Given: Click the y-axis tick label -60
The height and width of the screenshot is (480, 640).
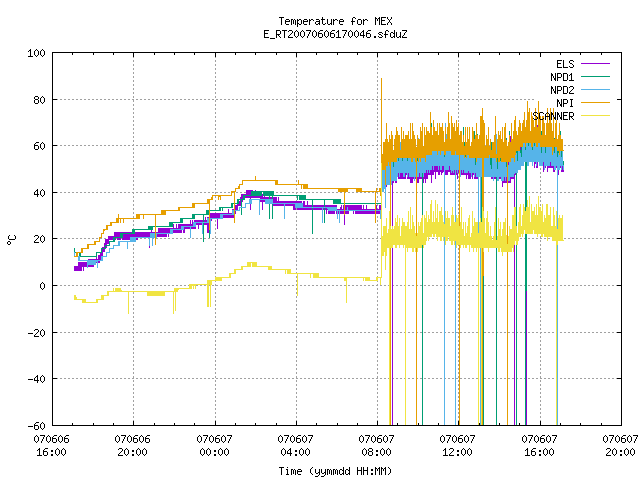Looking at the screenshot, I should (36, 426).
